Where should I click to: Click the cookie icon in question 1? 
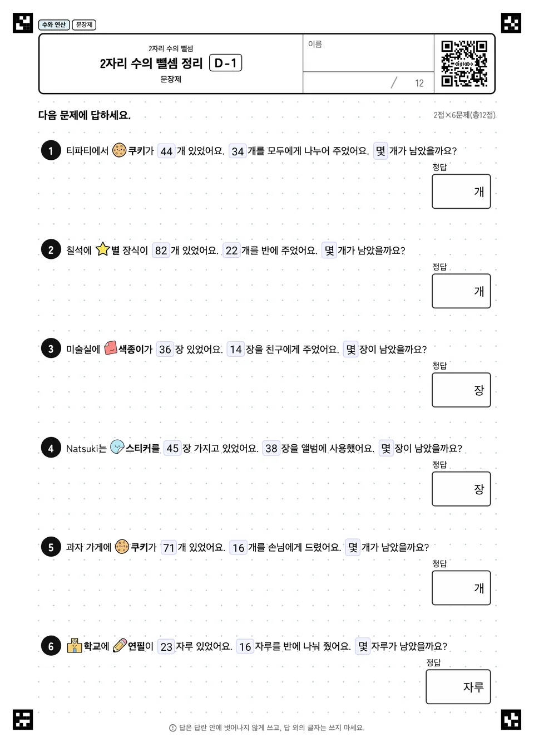[x=119, y=150]
